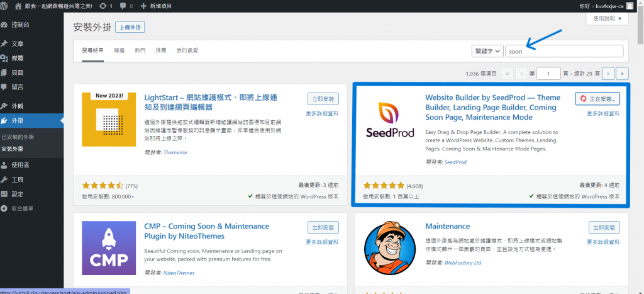This screenshot has width=644, height=294.
Task: Click the Maintenance worker cartoon thumbnail
Action: pyautogui.click(x=390, y=248)
